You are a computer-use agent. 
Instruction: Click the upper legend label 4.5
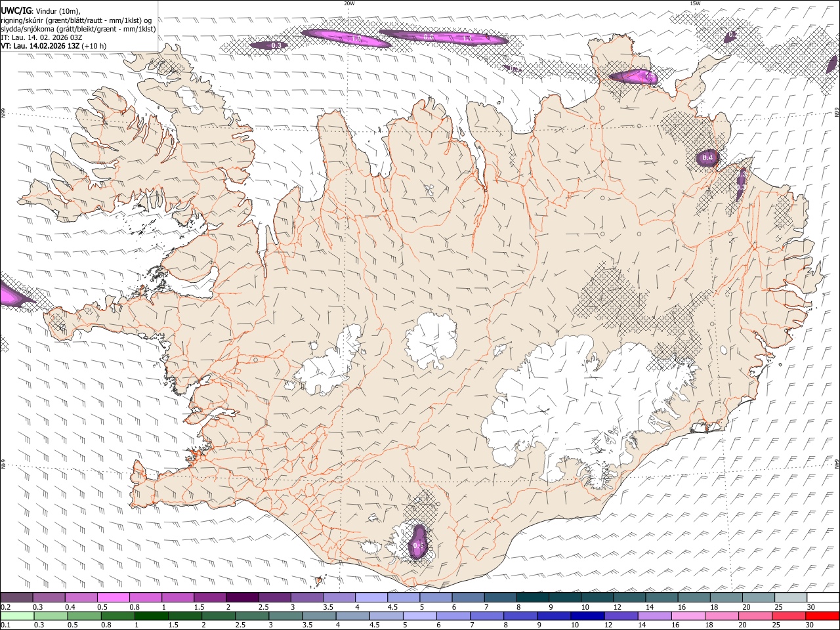tap(392, 608)
